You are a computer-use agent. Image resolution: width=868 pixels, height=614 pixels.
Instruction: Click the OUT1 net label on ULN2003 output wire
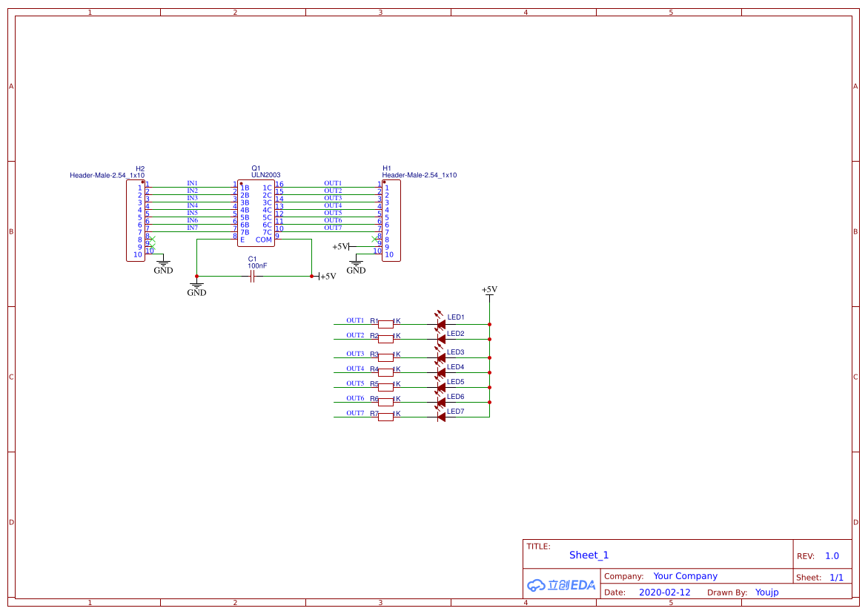[334, 183]
